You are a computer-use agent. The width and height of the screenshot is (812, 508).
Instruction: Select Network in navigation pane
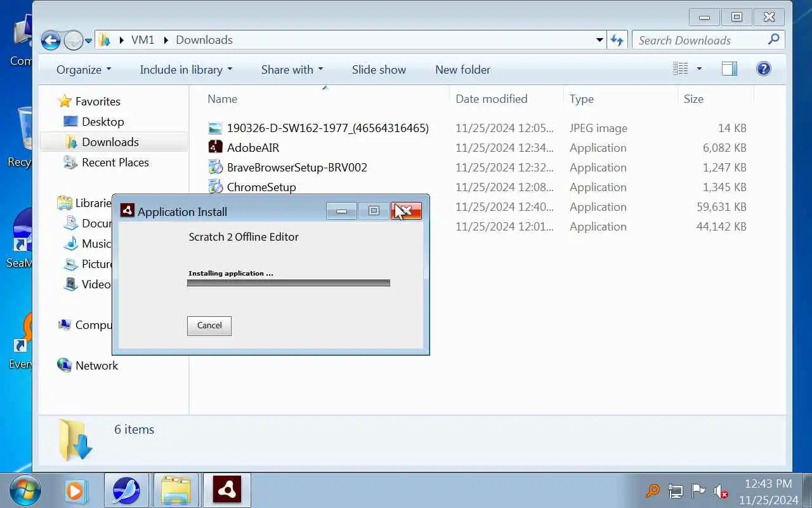96,366
